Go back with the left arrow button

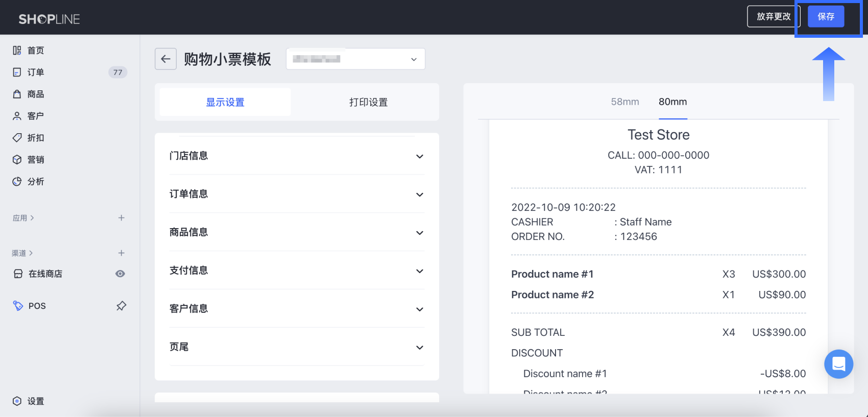coord(165,59)
